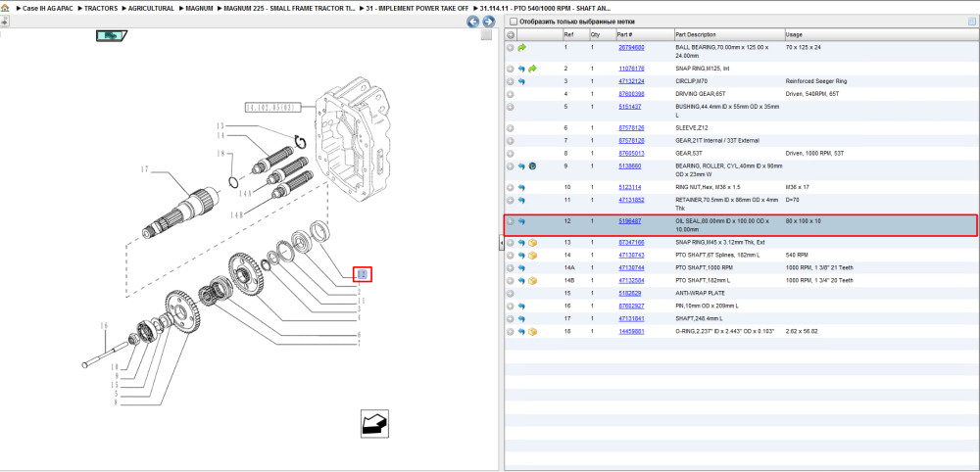The height and width of the screenshot is (472, 980).
Task: Click the 'Part #' column header
Action: tap(625, 34)
